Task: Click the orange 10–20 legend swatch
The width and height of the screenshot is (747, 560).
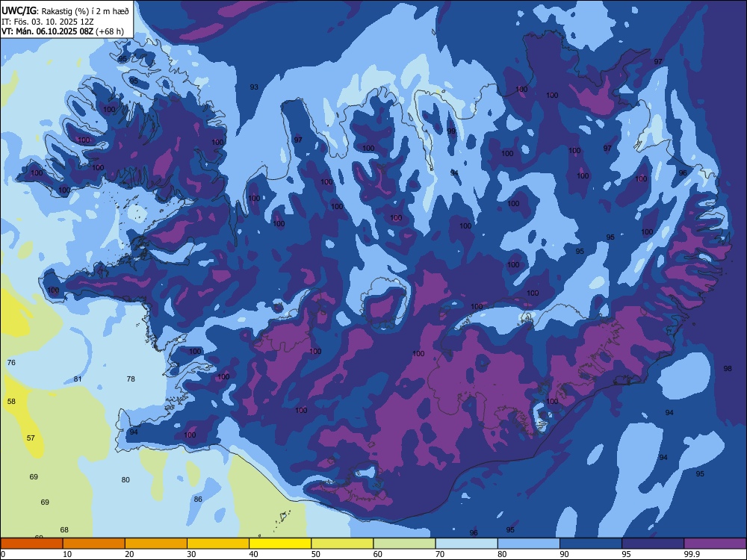Action: click(x=94, y=544)
